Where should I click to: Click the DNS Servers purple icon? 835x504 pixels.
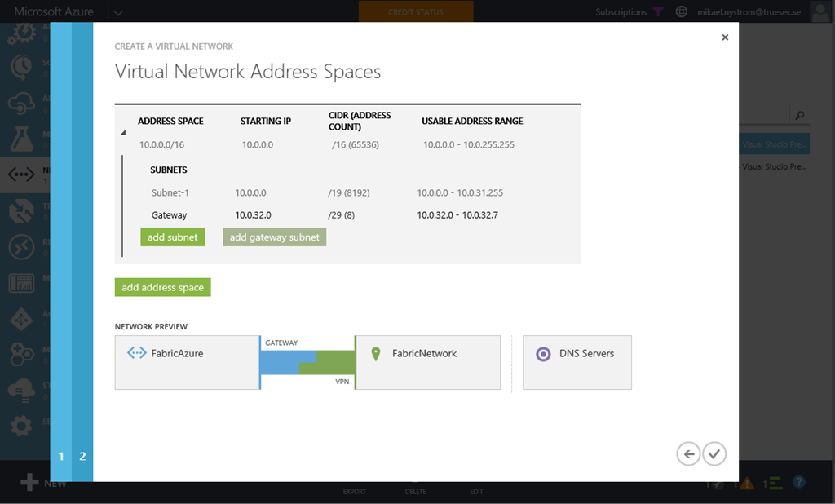(x=543, y=355)
